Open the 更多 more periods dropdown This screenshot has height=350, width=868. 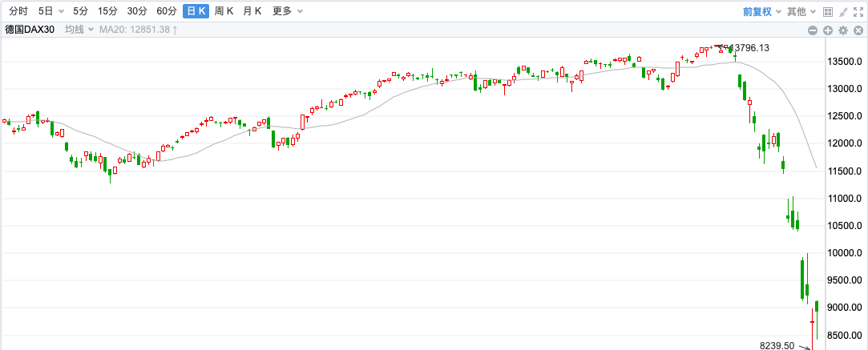point(287,11)
